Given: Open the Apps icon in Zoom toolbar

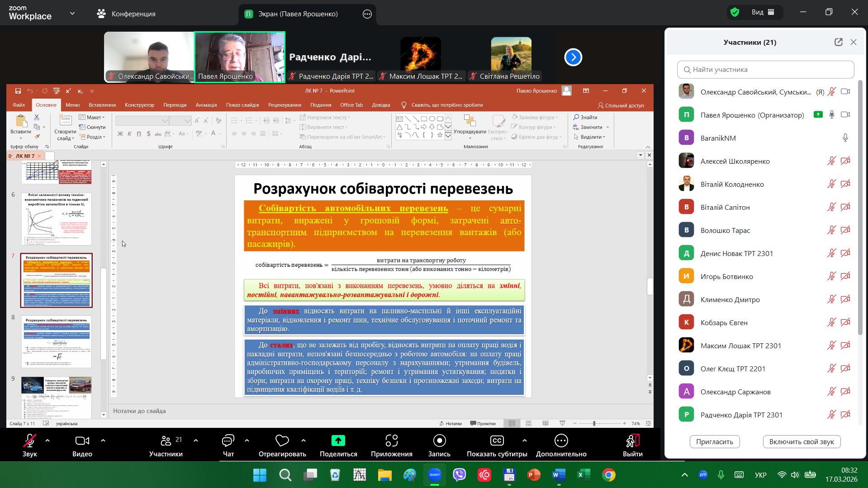Looking at the screenshot, I should coord(391,441).
